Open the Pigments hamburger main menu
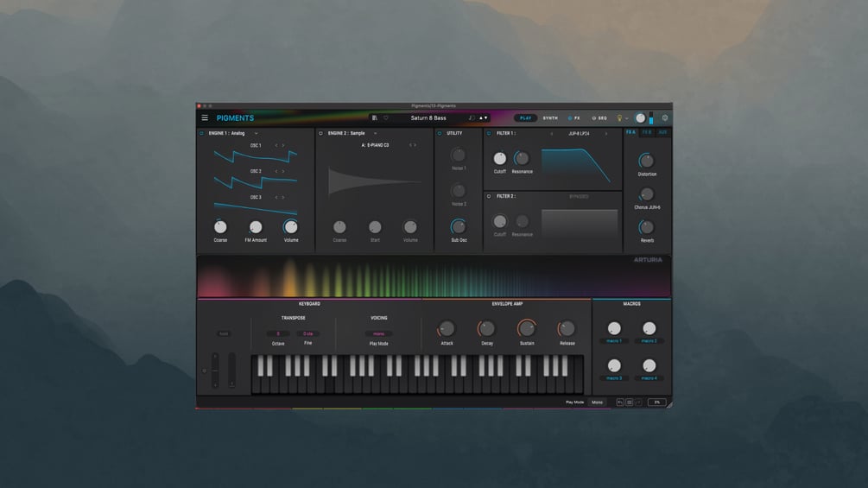This screenshot has width=868, height=488. (x=205, y=117)
